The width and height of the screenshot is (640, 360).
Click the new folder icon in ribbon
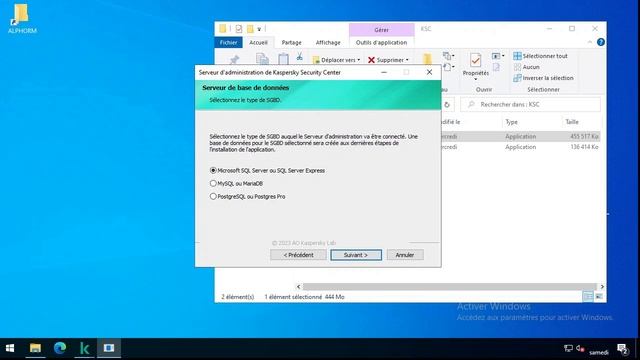pos(427,59)
